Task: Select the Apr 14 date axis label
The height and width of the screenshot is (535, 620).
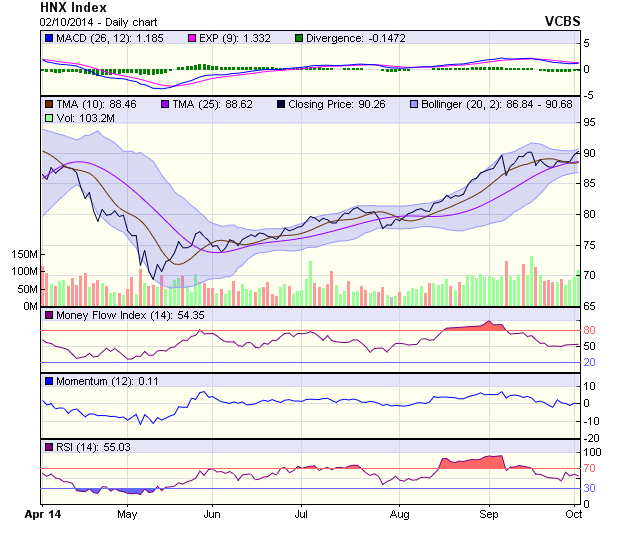Action: click(x=41, y=513)
